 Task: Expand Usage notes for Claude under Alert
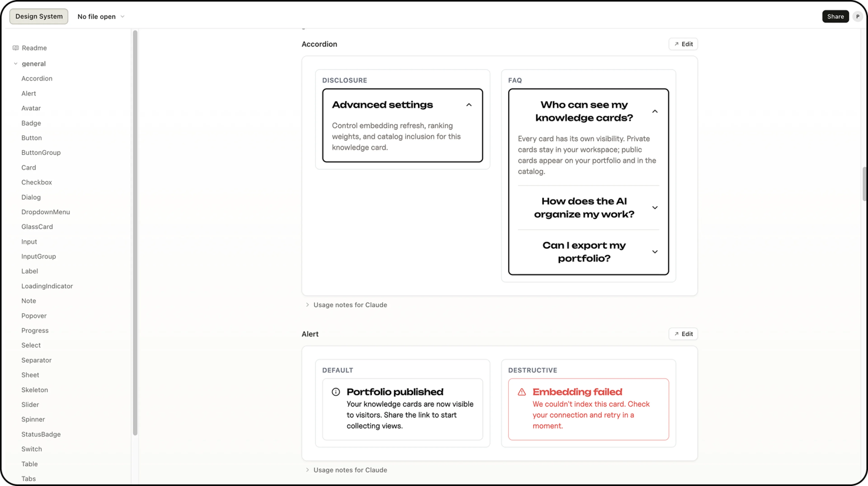point(346,470)
